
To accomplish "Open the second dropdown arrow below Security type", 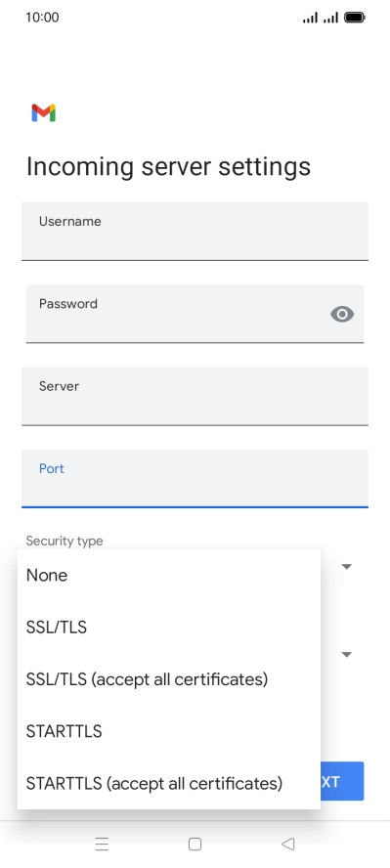I will pyautogui.click(x=347, y=655).
